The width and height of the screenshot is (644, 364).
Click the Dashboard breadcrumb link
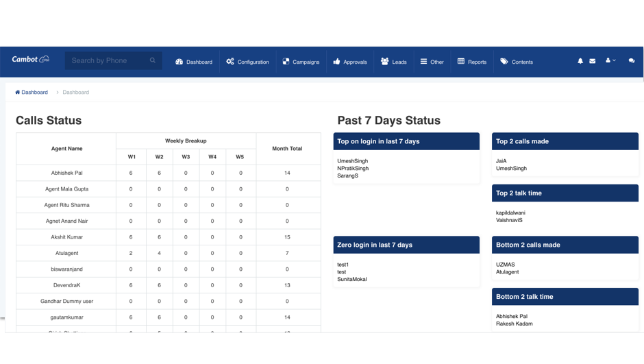(x=34, y=92)
